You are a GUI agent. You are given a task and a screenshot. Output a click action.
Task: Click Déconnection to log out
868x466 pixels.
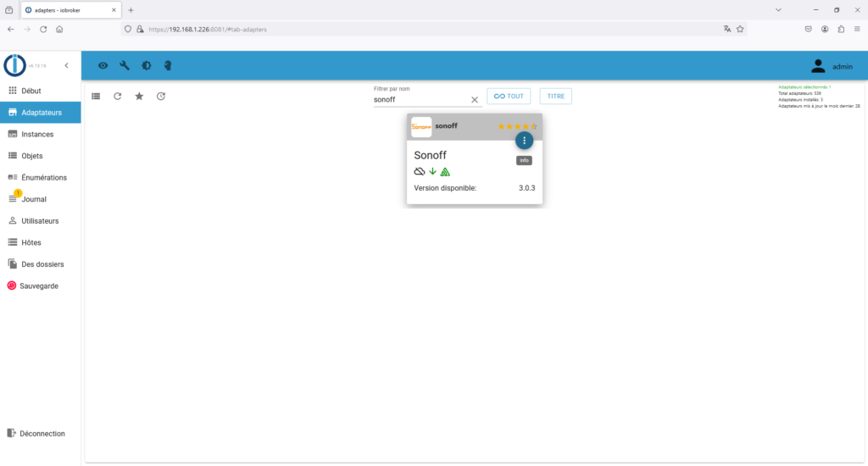pyautogui.click(x=41, y=433)
